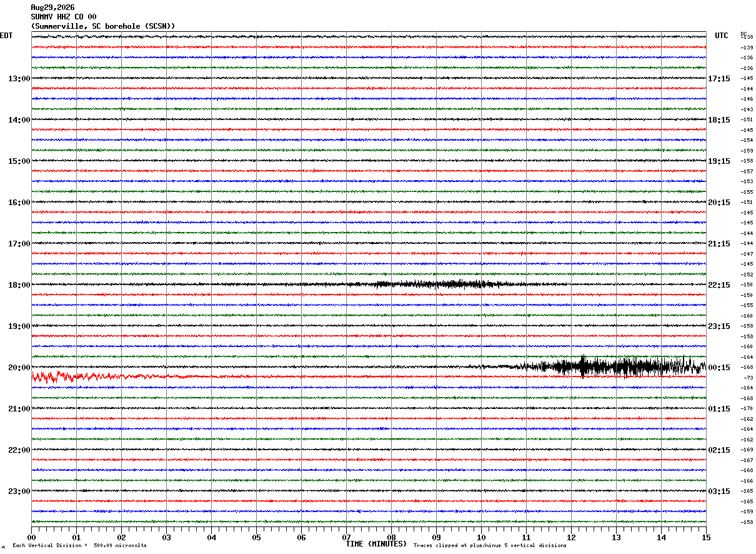
Task: Select the 23:00 EDT time label
Action: coord(19,491)
